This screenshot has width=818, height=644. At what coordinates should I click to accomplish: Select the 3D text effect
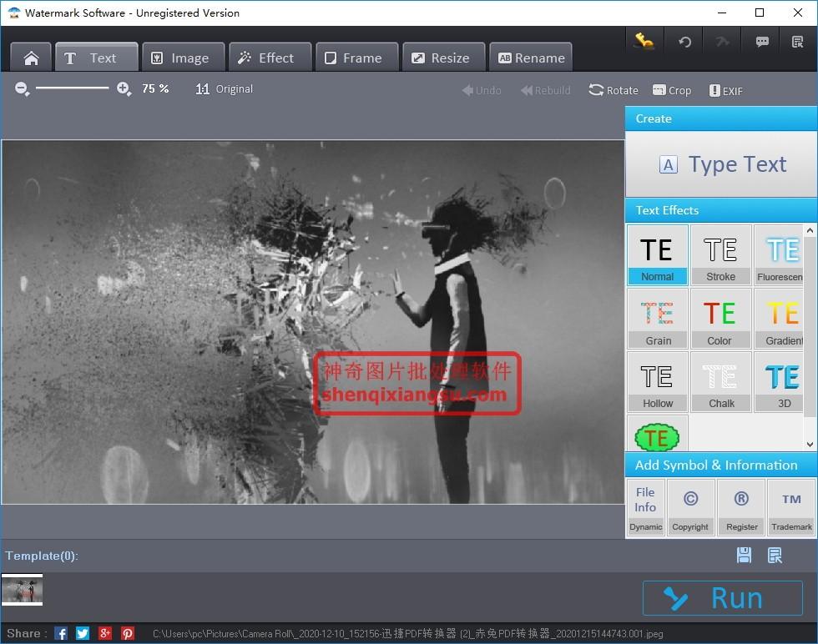point(779,382)
